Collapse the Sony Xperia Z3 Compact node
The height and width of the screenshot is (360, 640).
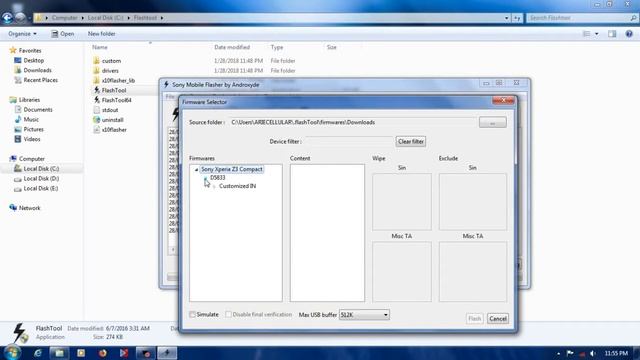[x=196, y=169]
